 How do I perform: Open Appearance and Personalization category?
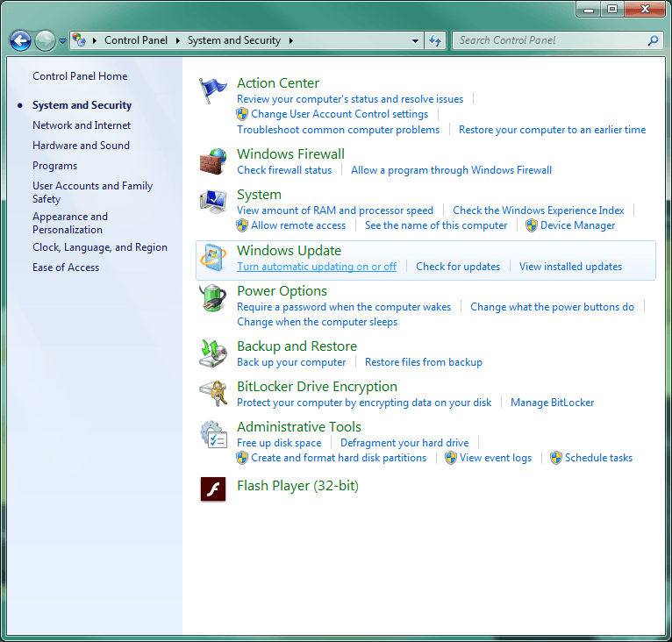(70, 224)
